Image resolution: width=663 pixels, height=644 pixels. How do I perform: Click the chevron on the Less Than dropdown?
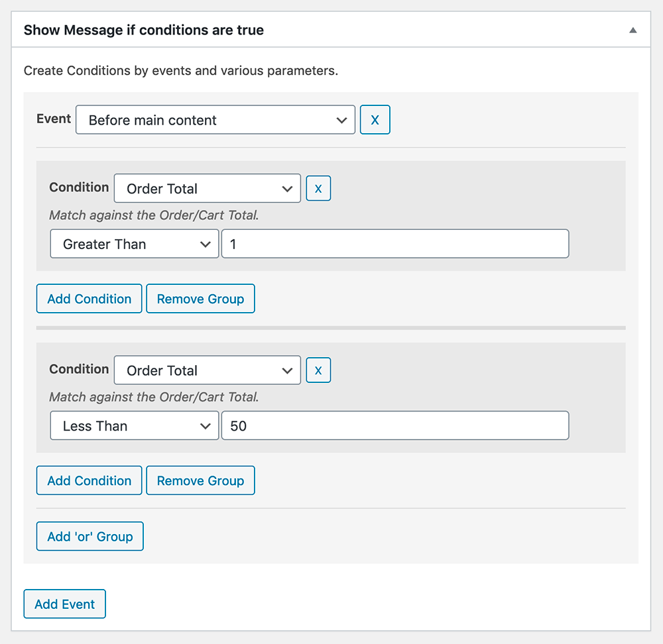(x=206, y=425)
